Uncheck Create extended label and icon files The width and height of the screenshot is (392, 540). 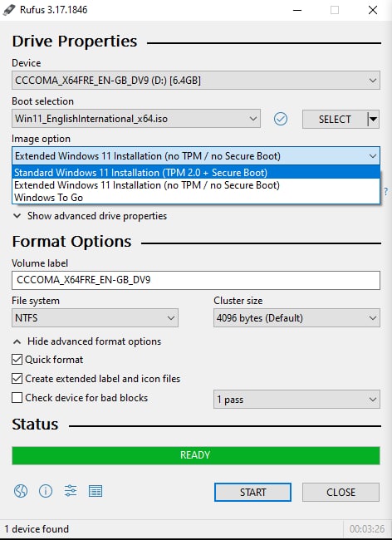[17, 379]
